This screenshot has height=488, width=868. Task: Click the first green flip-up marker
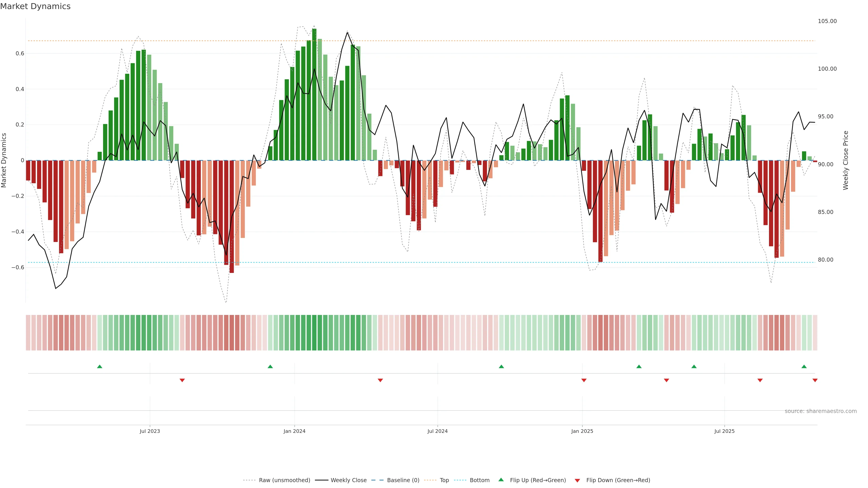pyautogui.click(x=99, y=366)
